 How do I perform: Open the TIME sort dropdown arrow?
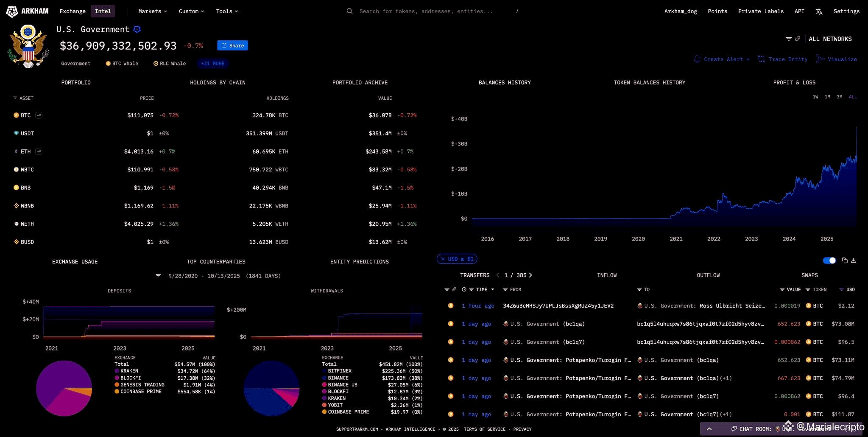[492, 289]
